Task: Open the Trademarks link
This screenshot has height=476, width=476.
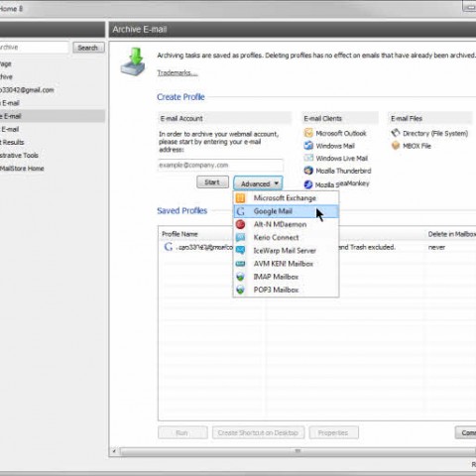Action: 178,72
